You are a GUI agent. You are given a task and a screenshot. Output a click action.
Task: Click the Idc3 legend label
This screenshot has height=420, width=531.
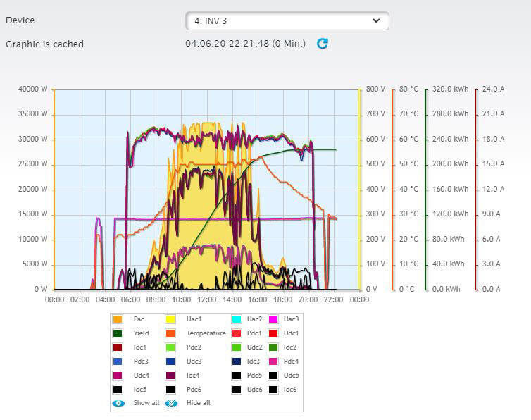click(254, 362)
